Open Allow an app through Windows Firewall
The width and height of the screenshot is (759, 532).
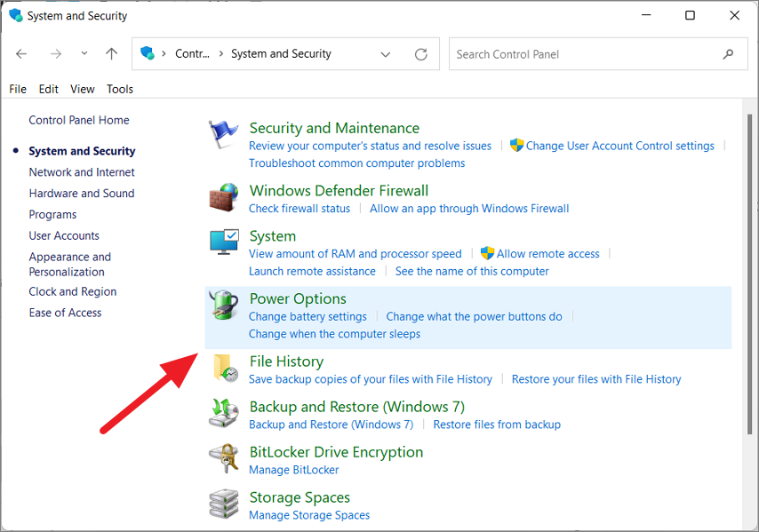click(x=469, y=209)
